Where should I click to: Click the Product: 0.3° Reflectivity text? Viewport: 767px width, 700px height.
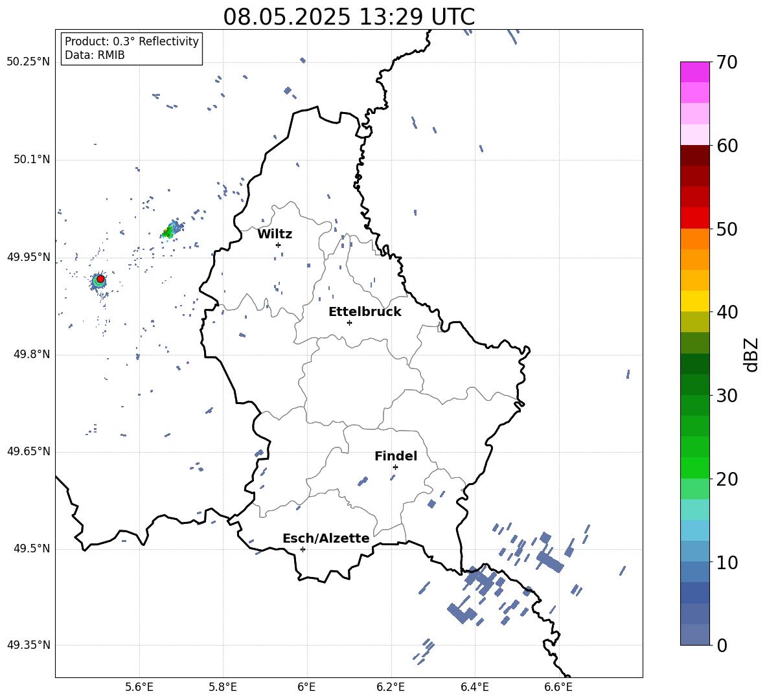click(x=132, y=41)
